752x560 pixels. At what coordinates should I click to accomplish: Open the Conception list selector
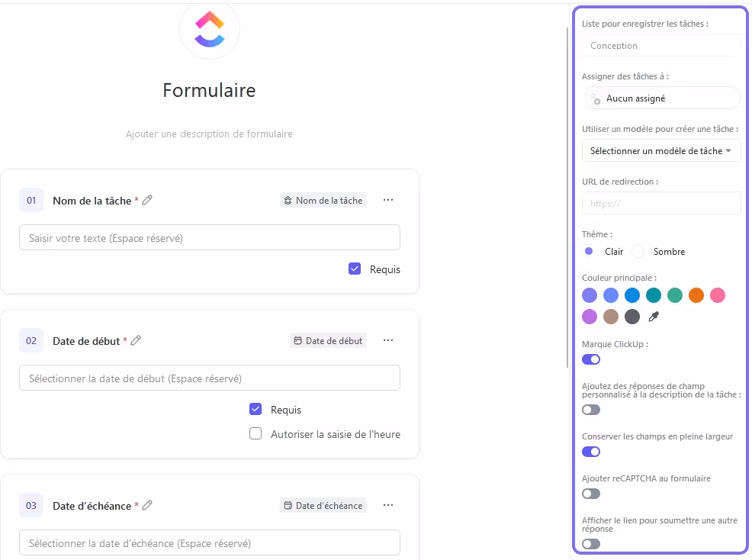tap(661, 46)
